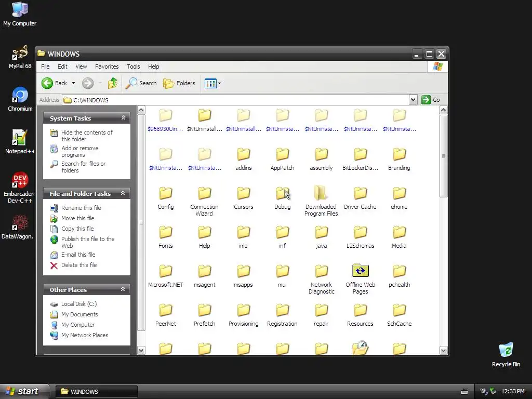Viewport: 532px width, 399px height.
Task: Select the My Computer desktop icon
Action: (20, 14)
